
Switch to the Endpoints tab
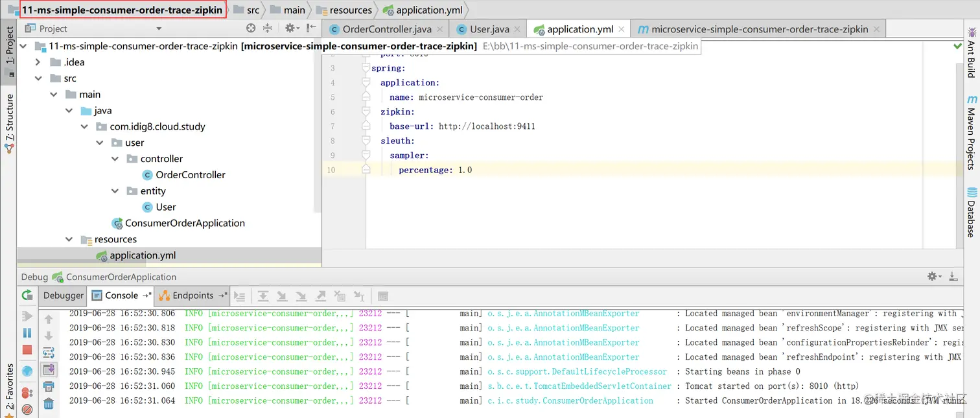193,296
